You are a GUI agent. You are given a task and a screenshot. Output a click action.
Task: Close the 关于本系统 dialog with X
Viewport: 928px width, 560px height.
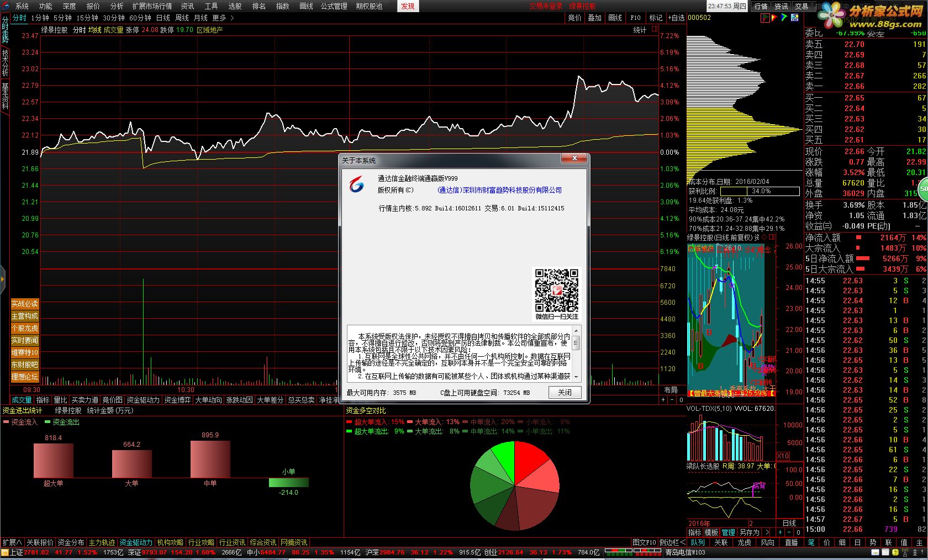pyautogui.click(x=574, y=159)
